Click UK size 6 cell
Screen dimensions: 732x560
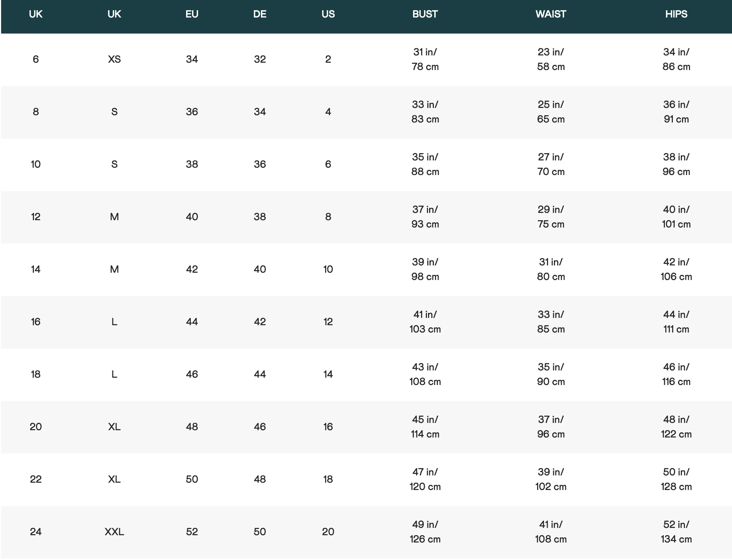coord(36,59)
